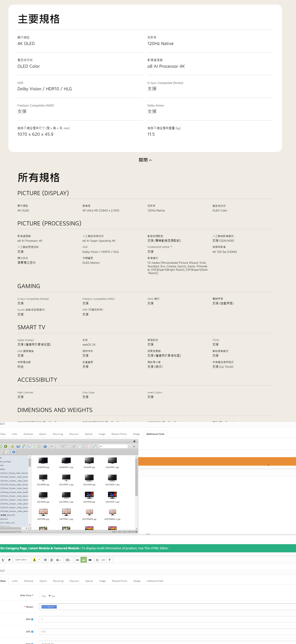Screen dimensions: 296x644
Task: Open the text color dropdown arrow
Action: 39,560
